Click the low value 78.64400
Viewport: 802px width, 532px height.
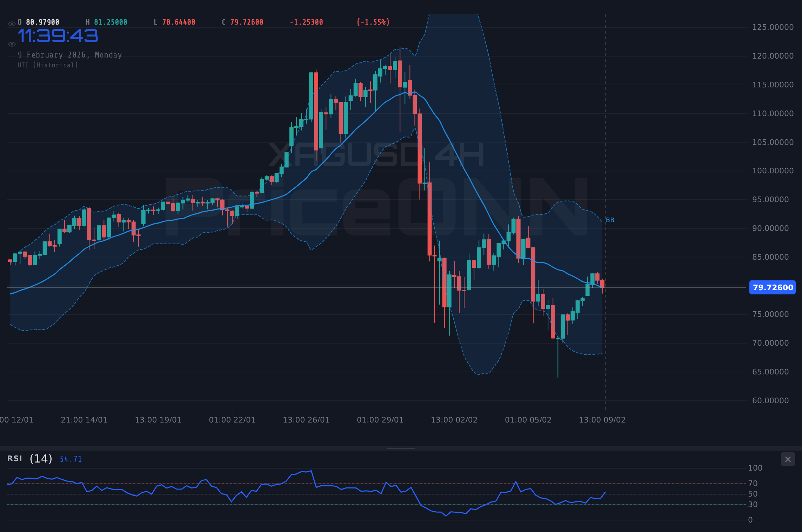pyautogui.click(x=179, y=22)
